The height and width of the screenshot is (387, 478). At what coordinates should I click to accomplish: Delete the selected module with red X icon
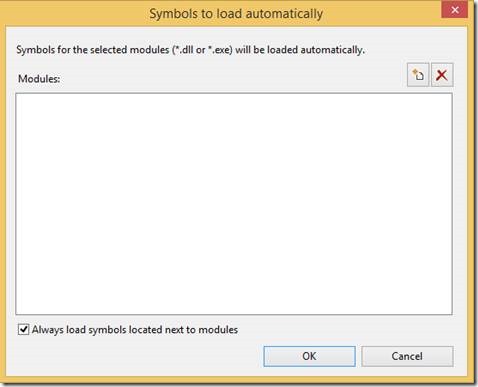442,75
